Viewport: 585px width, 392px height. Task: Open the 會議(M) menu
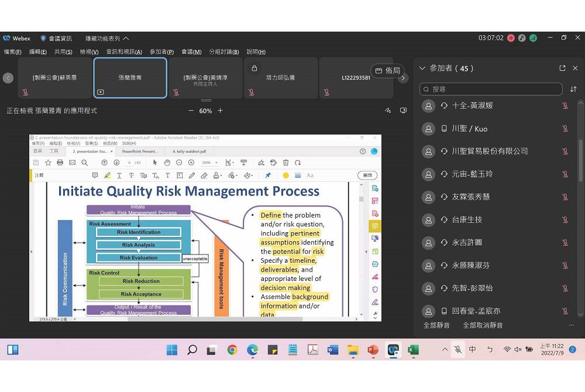(191, 52)
